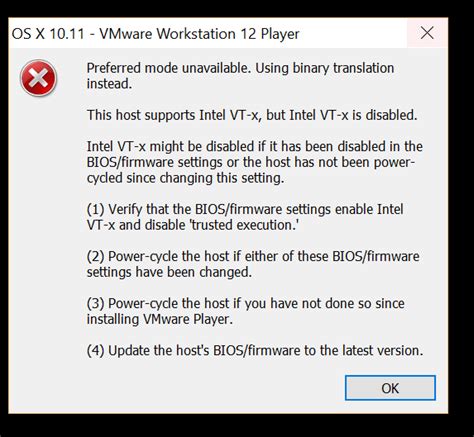
Task: Click the 'OS X 10.11' title text
Action: [48, 34]
